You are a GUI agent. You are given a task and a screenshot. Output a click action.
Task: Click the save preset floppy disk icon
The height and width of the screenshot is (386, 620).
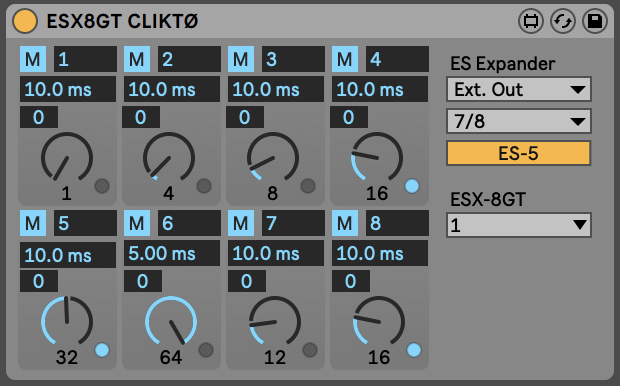point(595,21)
